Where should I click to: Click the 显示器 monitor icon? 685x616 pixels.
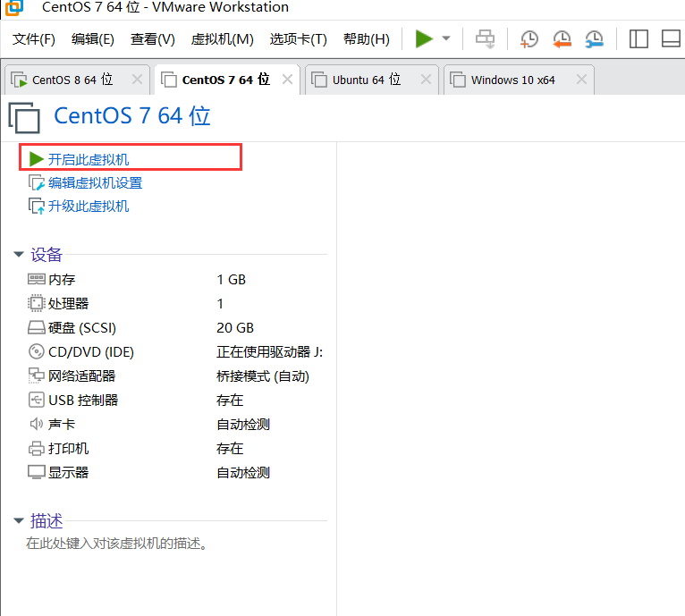click(x=37, y=472)
